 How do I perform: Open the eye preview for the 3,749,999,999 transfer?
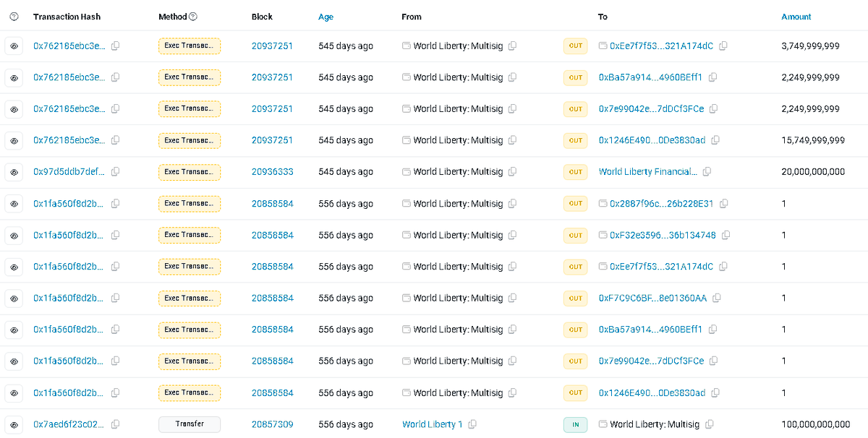coord(14,46)
